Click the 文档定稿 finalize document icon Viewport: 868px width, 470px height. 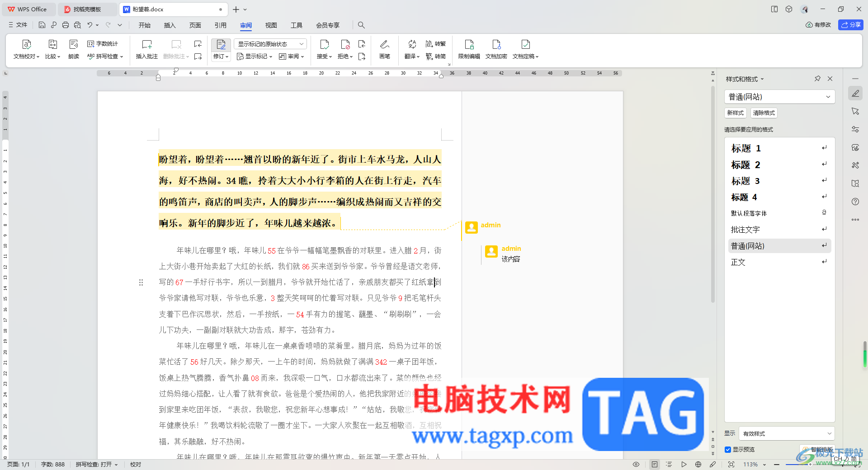tap(525, 44)
